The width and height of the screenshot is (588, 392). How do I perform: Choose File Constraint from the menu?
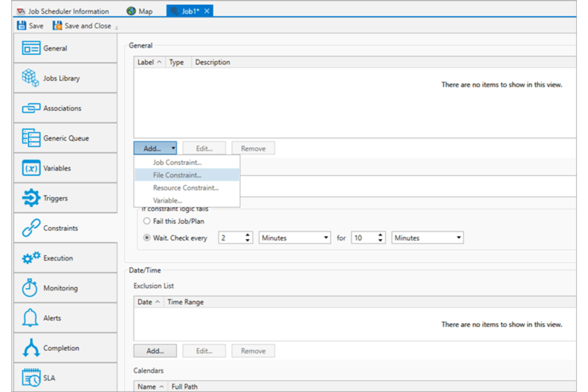coord(177,175)
